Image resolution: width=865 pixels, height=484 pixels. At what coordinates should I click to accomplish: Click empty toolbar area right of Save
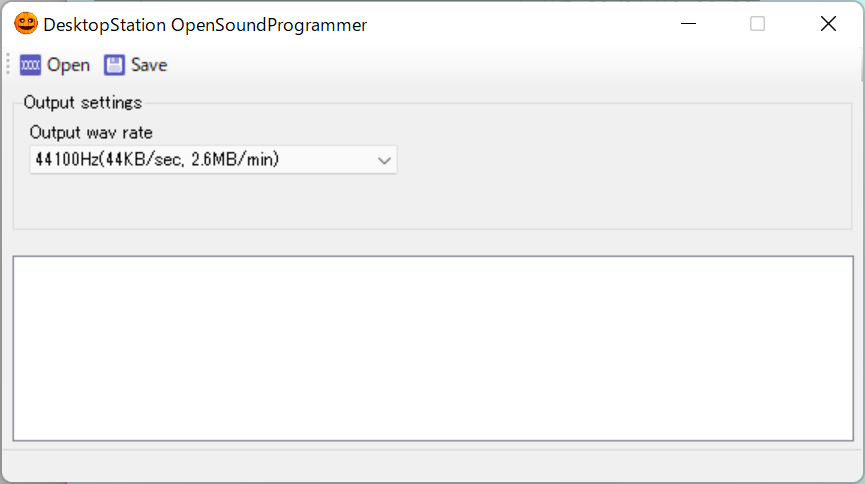(500, 65)
